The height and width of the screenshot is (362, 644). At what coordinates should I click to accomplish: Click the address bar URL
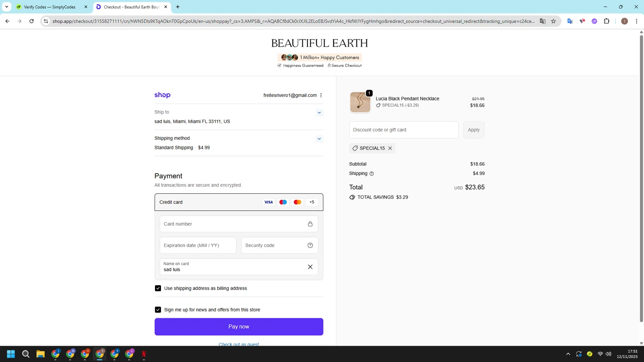(x=293, y=21)
